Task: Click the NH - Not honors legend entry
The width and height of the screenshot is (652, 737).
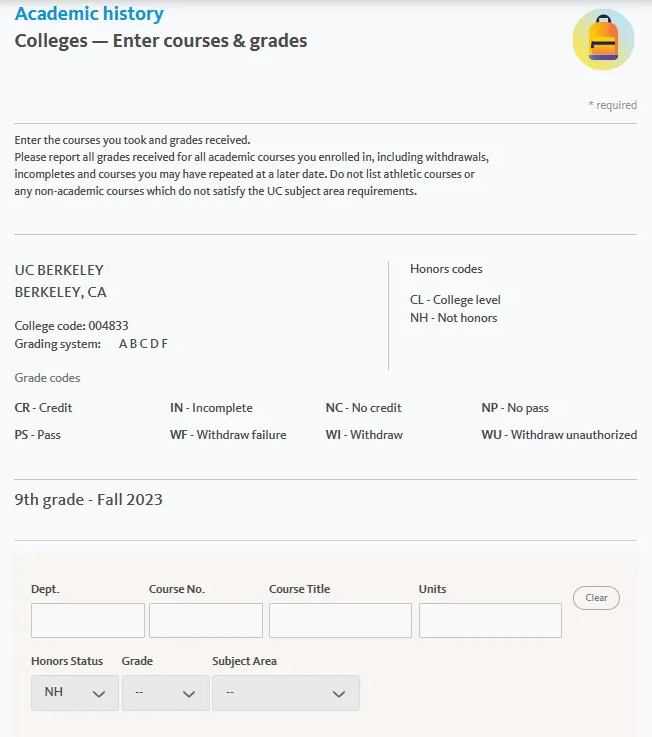Action: click(453, 318)
